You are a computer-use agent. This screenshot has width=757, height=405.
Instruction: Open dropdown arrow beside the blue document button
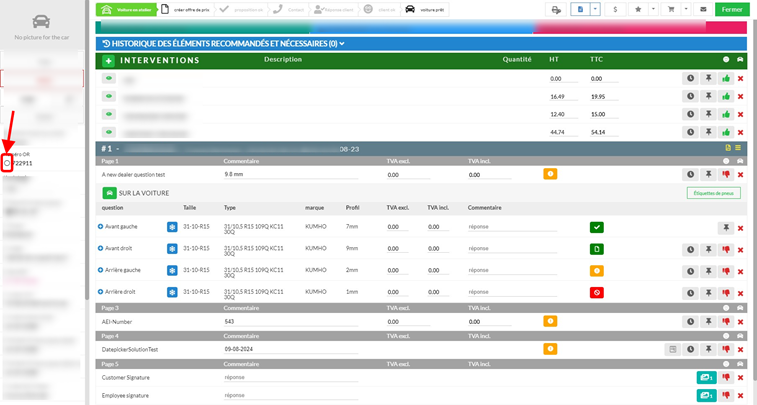[595, 9]
